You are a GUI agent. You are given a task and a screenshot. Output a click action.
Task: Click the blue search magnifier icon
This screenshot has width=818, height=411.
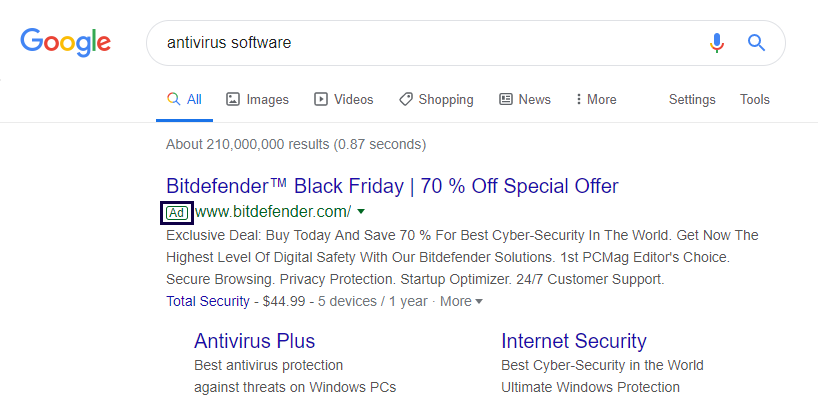pos(756,43)
